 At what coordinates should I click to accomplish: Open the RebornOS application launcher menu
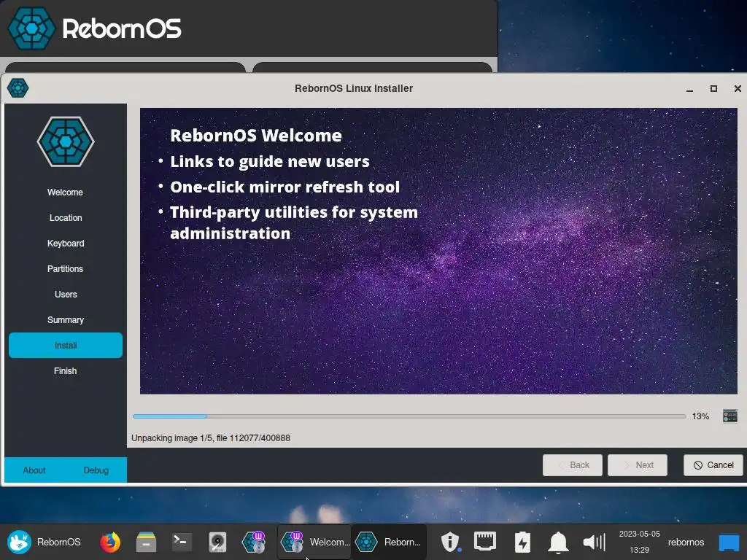44,542
